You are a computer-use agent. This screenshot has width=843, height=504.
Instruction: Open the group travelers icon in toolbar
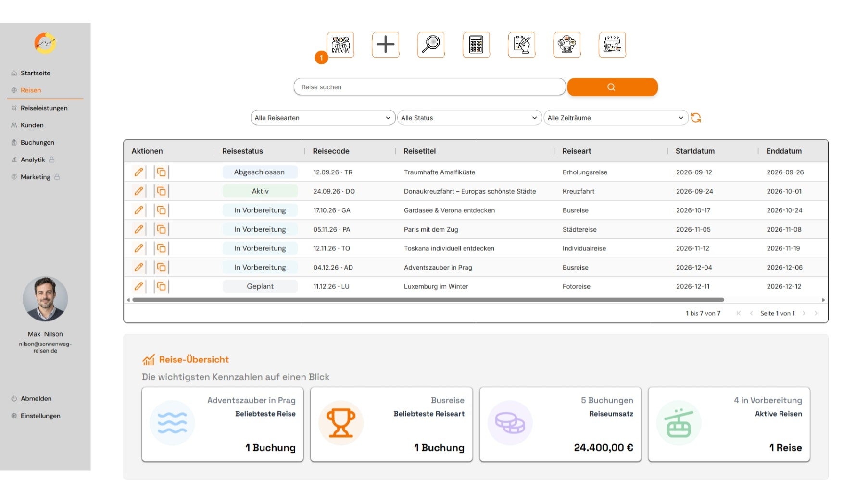[340, 45]
